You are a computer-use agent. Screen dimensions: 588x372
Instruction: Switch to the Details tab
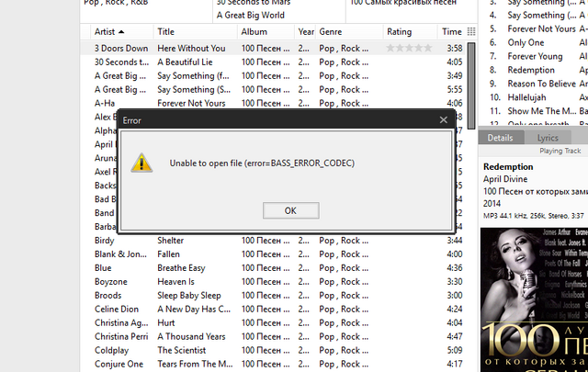click(x=500, y=138)
